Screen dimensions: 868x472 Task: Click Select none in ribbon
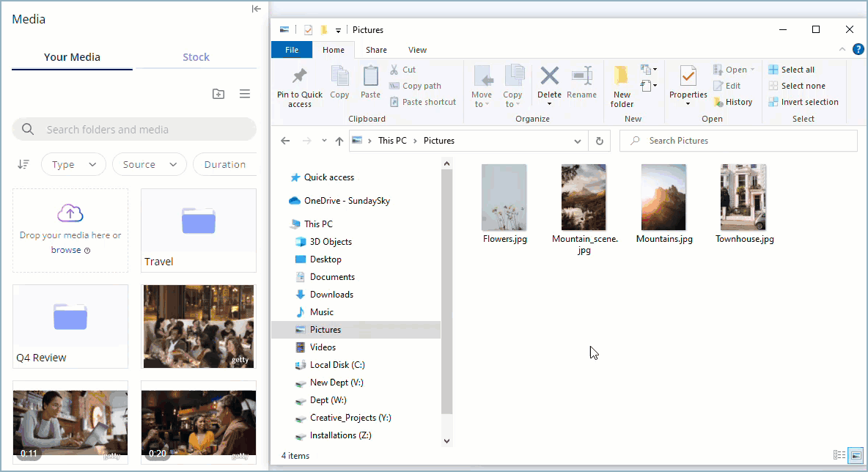point(797,86)
